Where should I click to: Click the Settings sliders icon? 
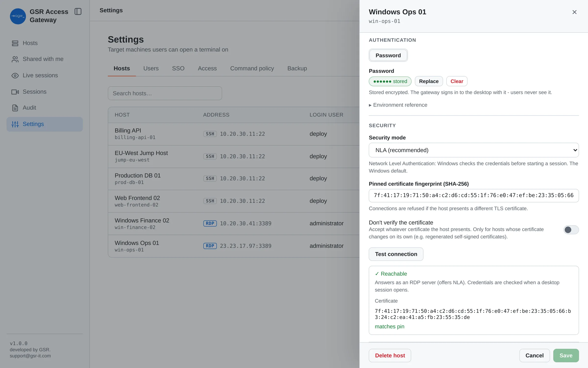[x=15, y=124]
